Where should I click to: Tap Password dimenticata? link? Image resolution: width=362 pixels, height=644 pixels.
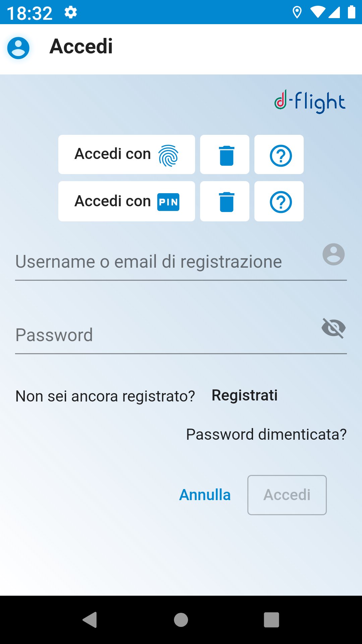[266, 434]
